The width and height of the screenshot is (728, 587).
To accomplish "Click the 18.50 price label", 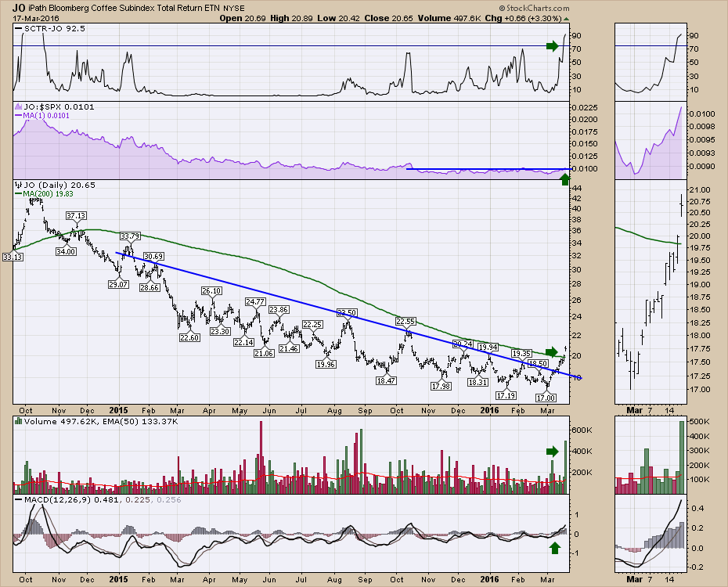I will point(538,363).
